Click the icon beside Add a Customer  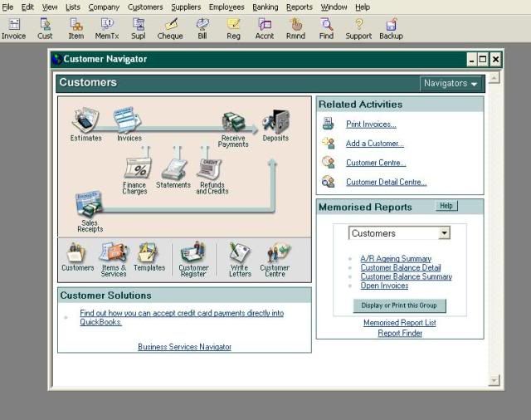click(329, 144)
